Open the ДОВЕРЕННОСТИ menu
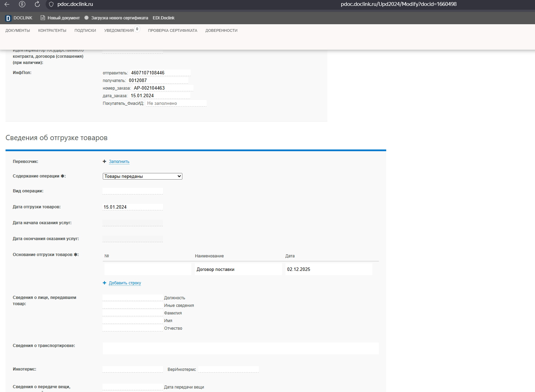 [221, 30]
